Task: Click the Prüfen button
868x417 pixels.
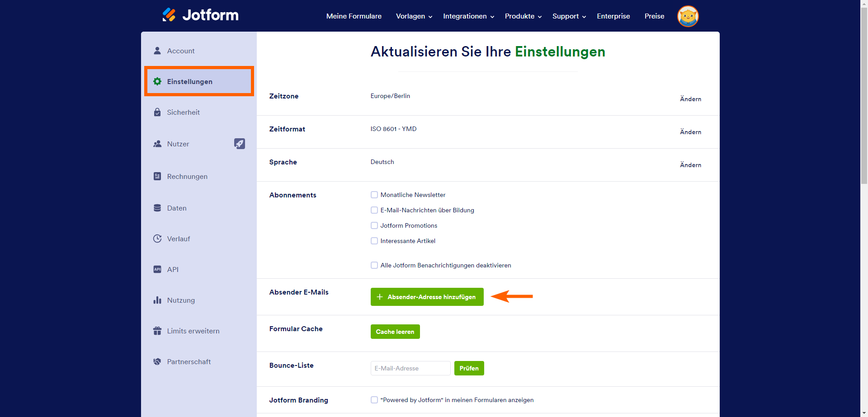Action: [469, 368]
